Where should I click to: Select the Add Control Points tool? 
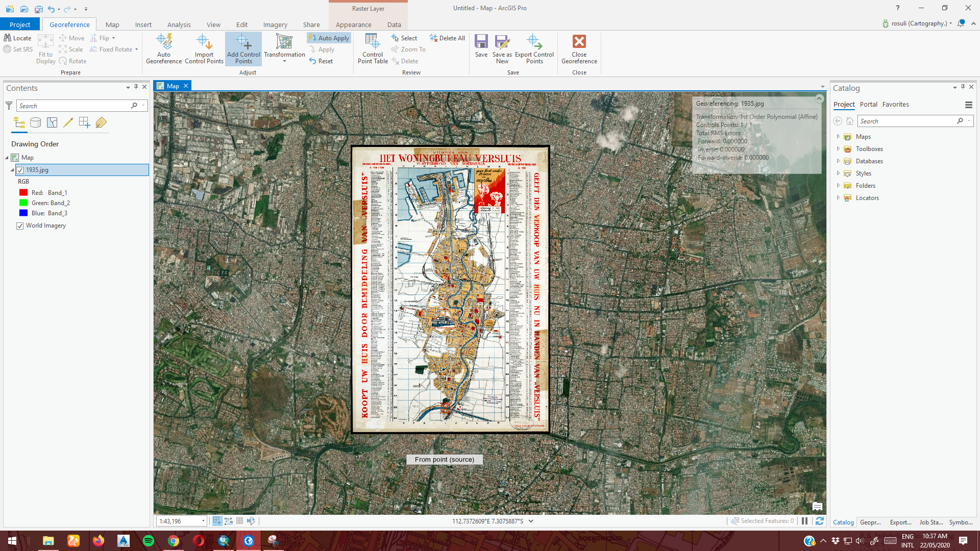(243, 48)
